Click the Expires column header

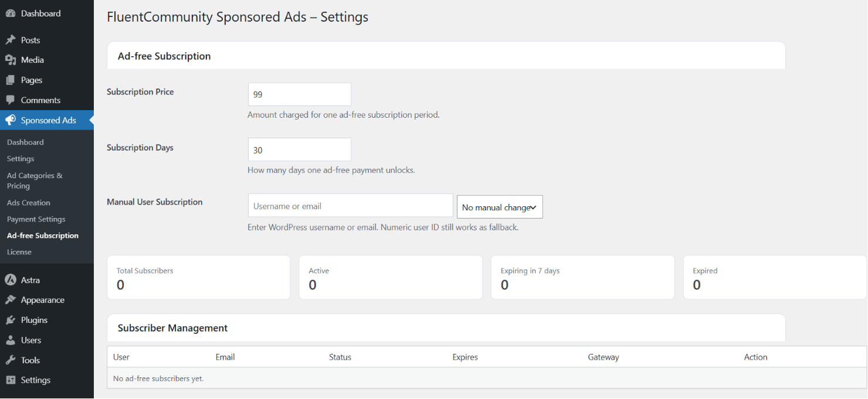coord(465,357)
